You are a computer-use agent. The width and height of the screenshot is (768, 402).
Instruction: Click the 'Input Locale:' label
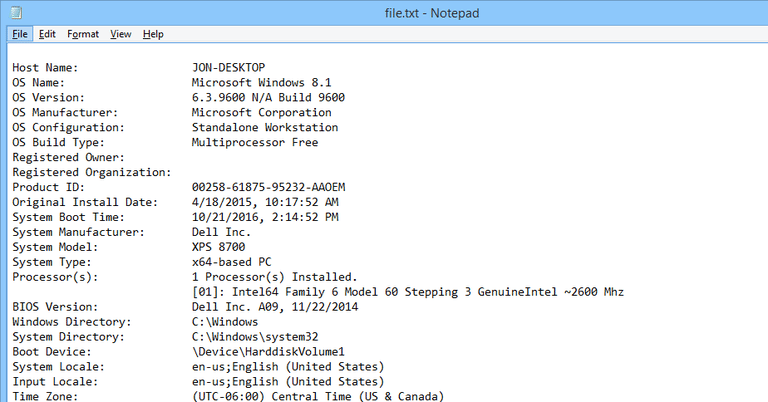55,381
